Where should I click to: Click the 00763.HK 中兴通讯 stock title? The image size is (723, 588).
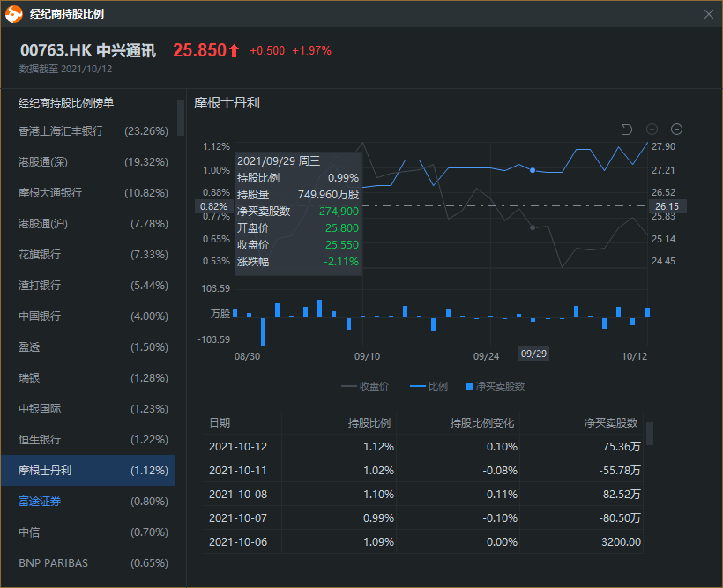point(88,50)
